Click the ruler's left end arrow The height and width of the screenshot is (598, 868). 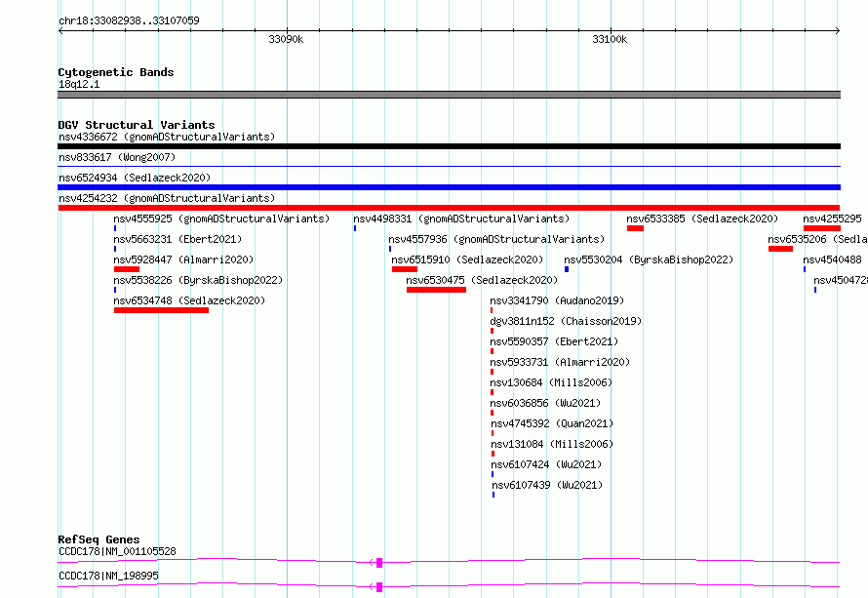60,31
